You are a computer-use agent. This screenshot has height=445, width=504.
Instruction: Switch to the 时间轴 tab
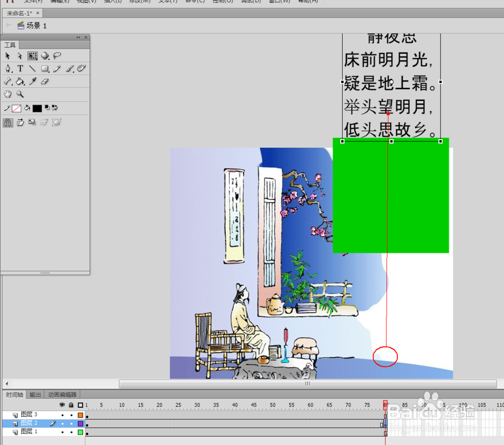(x=15, y=395)
